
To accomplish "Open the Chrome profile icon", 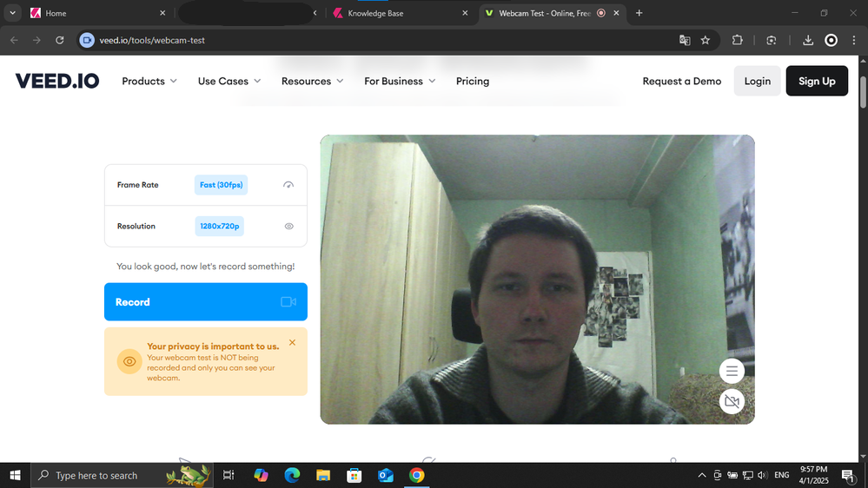I will 831,40.
